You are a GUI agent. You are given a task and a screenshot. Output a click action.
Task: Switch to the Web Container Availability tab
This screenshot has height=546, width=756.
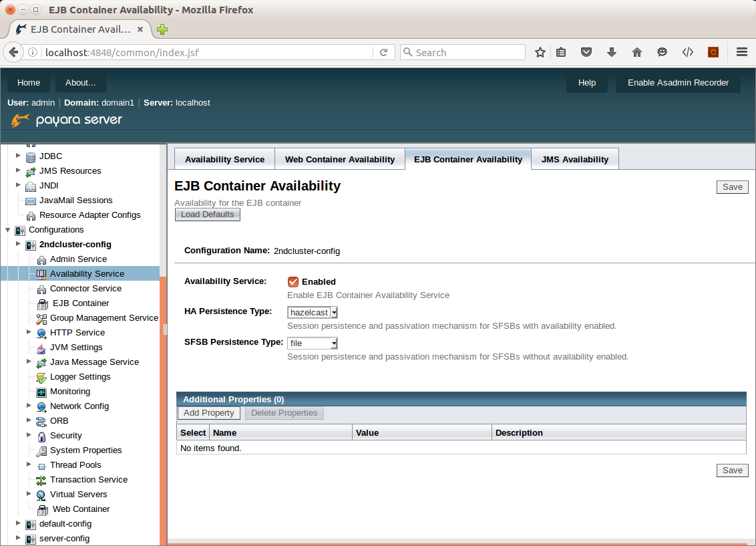pyautogui.click(x=339, y=159)
